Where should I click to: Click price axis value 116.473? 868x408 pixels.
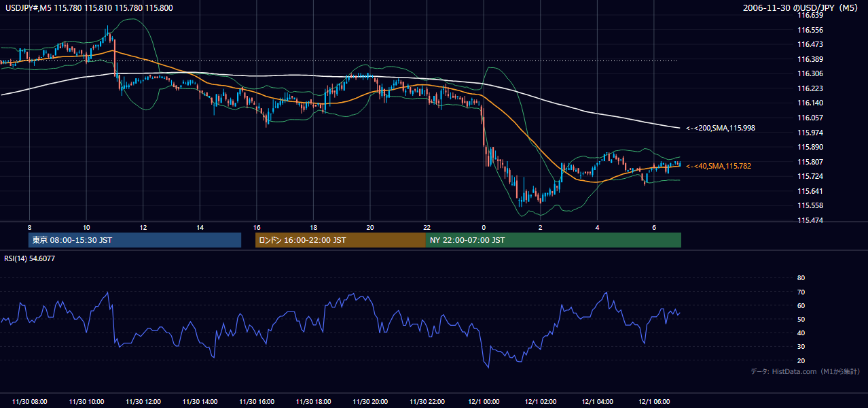(x=810, y=44)
